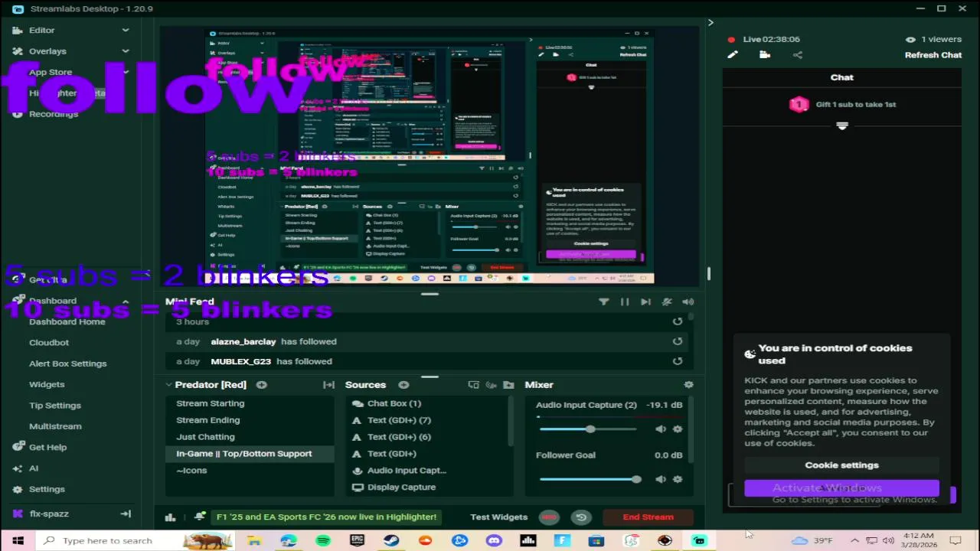Open Follower Goal audio settings gear
This screenshot has height=551, width=980.
(678, 479)
